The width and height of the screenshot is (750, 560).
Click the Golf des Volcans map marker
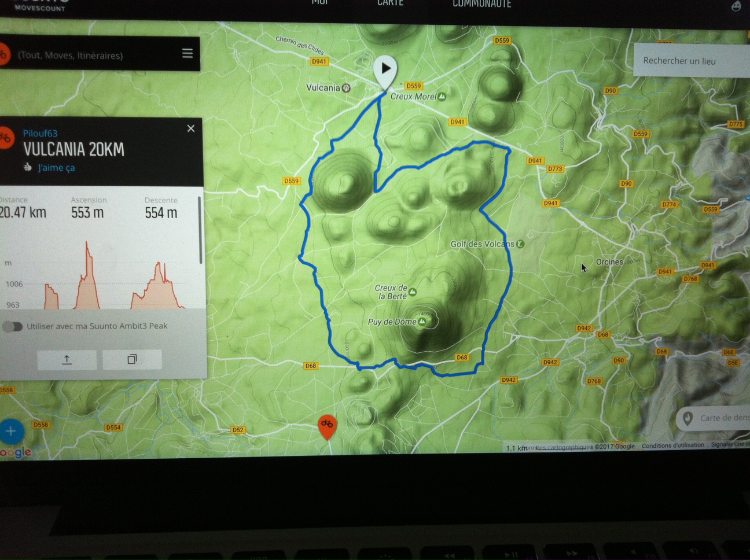point(520,244)
